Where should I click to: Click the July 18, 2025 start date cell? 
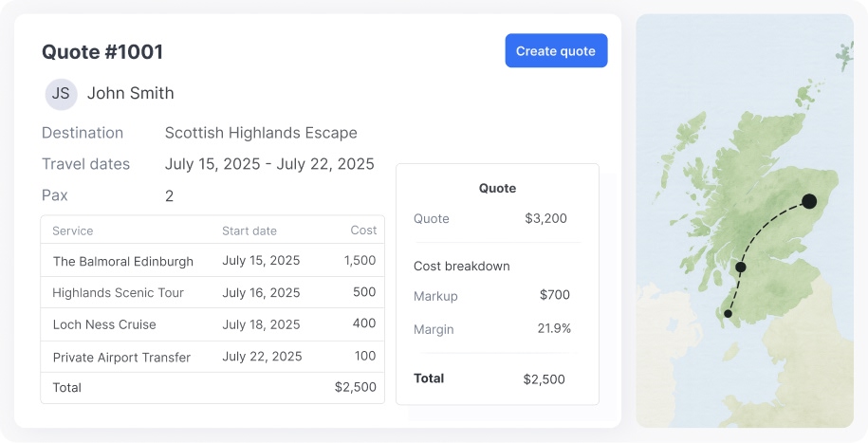[261, 324]
